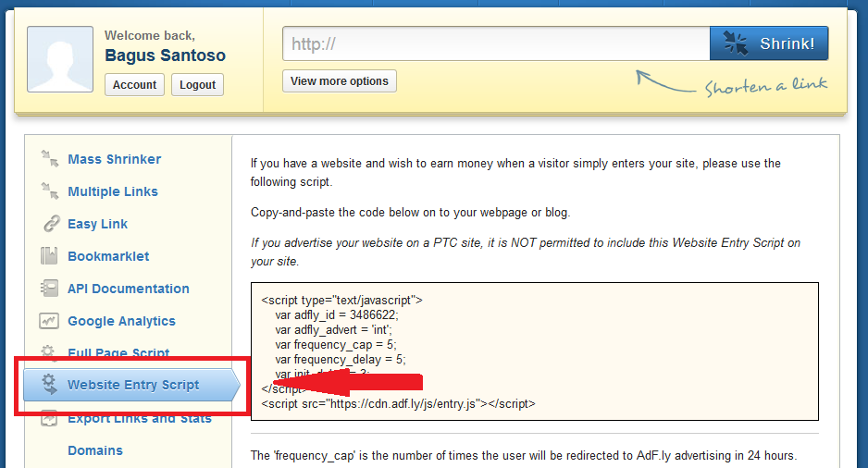The image size is (868, 468).
Task: Click the Bagus Santoso username text
Action: point(165,55)
